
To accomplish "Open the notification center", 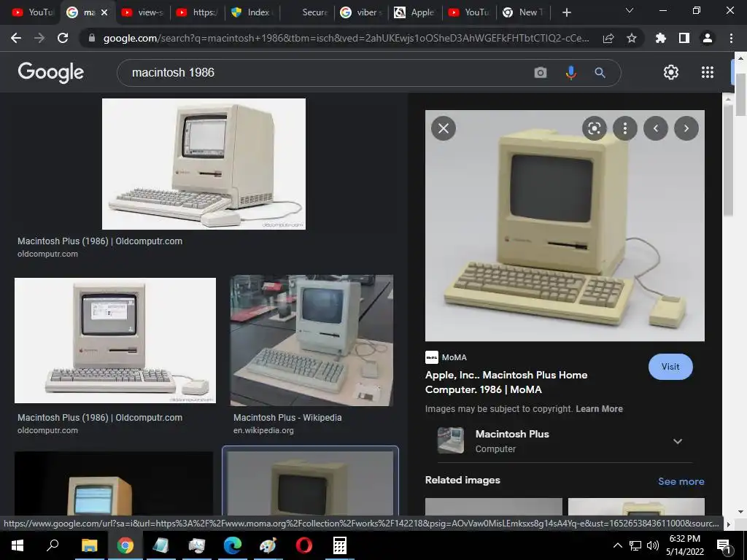I will tap(724, 545).
